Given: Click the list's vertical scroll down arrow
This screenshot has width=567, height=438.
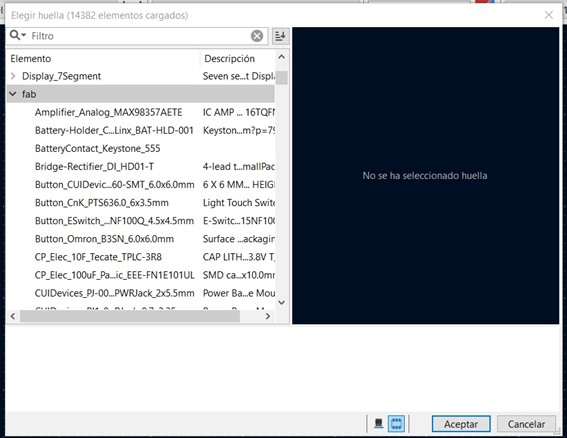Looking at the screenshot, I should pyautogui.click(x=282, y=302).
